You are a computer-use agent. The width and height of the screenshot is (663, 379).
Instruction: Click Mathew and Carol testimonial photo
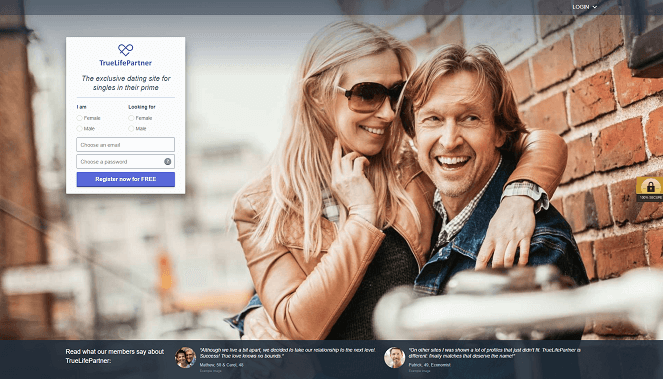coord(185,358)
